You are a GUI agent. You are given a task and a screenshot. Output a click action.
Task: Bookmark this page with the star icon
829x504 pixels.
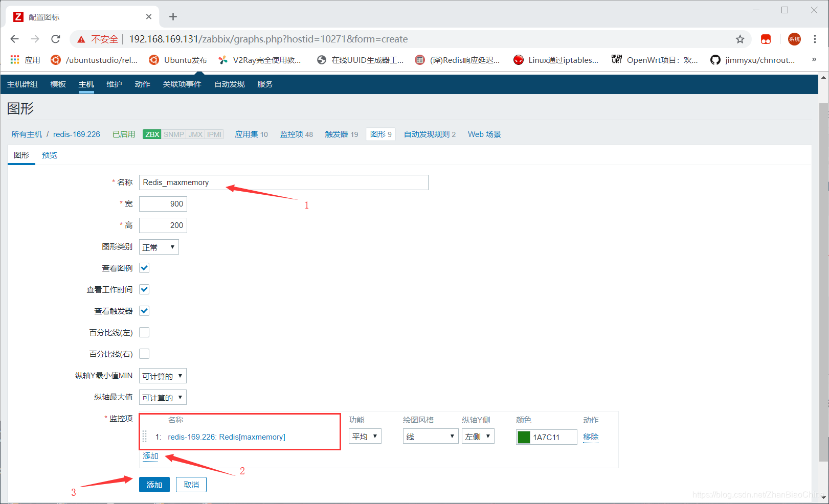pos(740,39)
